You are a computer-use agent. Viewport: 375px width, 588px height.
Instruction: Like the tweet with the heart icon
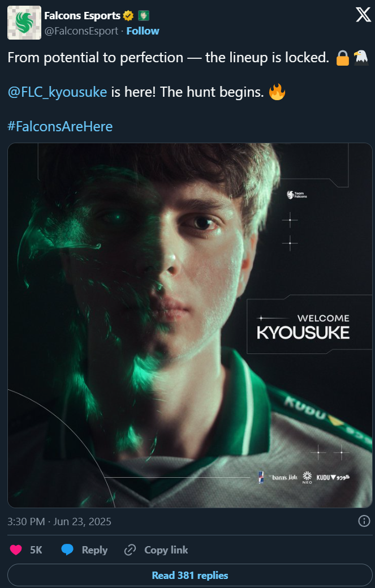coord(16,550)
